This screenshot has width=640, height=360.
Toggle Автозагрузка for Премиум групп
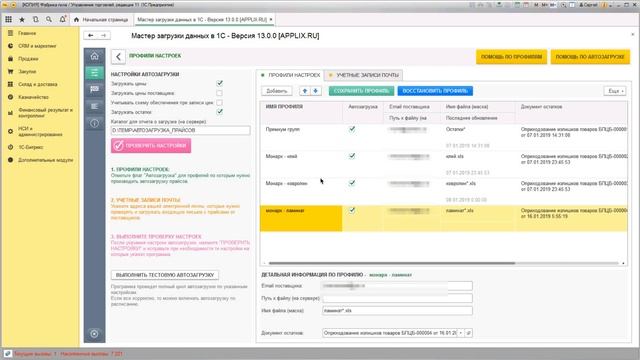pyautogui.click(x=352, y=129)
